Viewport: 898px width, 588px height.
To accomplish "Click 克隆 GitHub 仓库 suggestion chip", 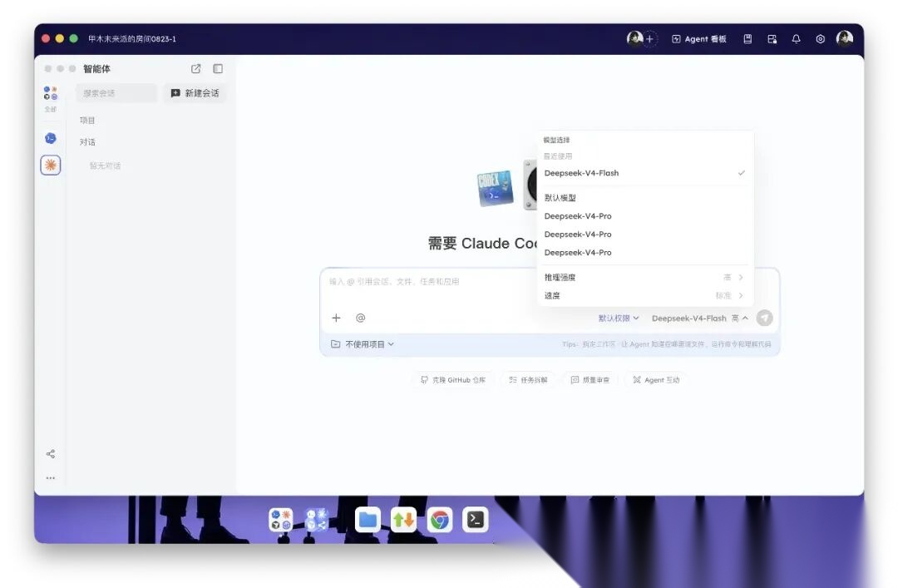I will click(453, 380).
